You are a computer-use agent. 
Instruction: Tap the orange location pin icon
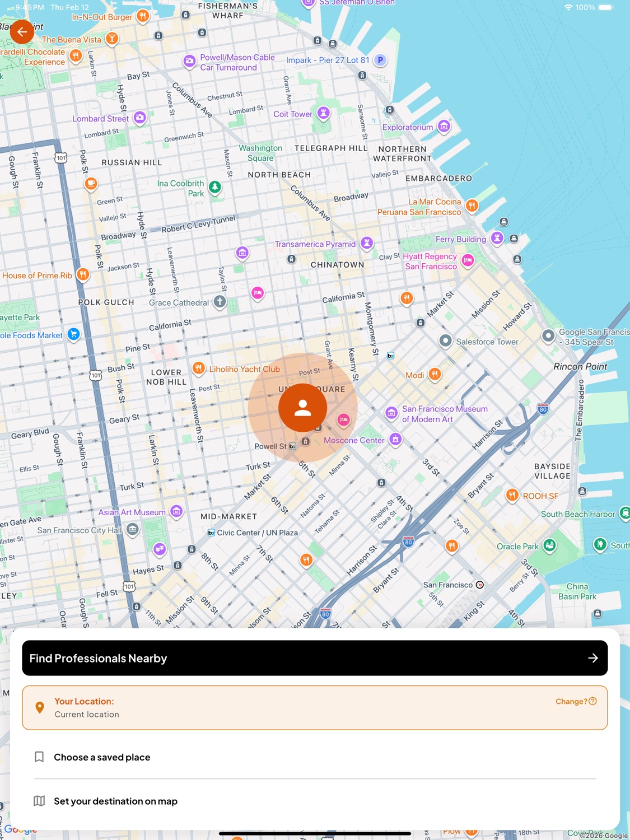[40, 707]
